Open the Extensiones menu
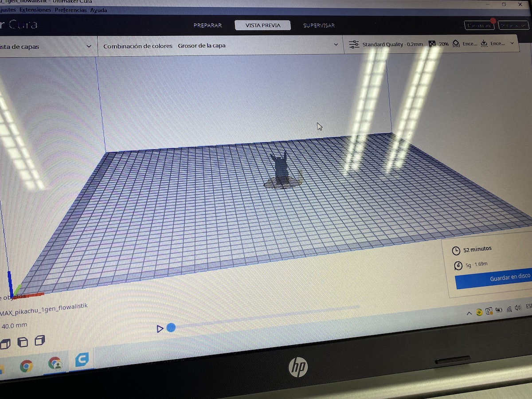This screenshot has width=532, height=399. [x=35, y=10]
